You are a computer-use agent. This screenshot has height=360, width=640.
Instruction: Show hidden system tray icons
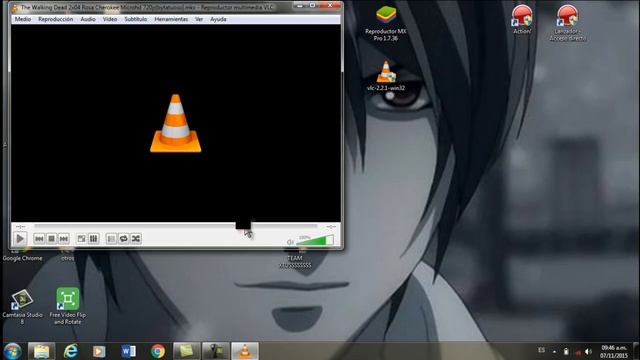pyautogui.click(x=554, y=351)
